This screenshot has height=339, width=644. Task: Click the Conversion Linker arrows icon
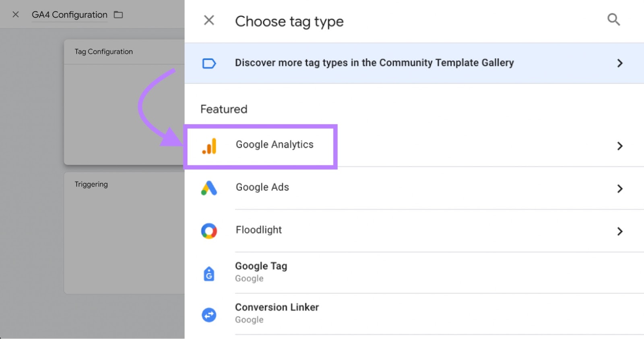pos(209,315)
